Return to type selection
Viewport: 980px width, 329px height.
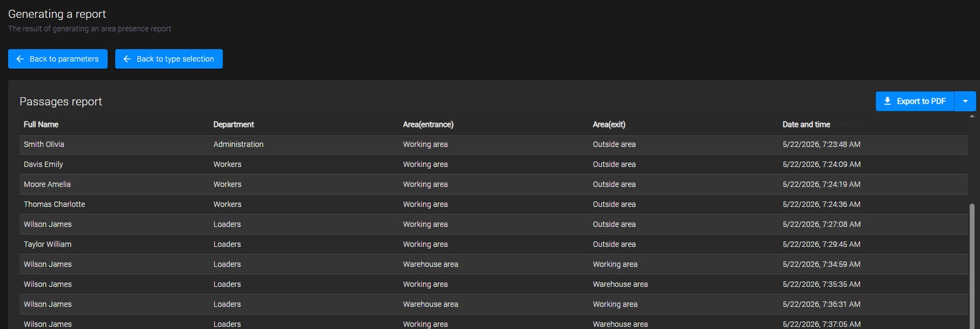(x=169, y=59)
